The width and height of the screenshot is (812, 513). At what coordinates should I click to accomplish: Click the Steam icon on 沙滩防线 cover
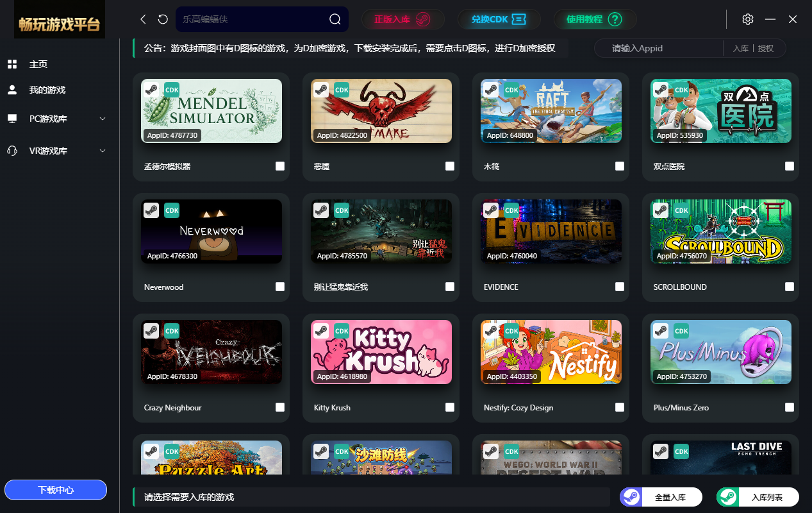click(x=321, y=451)
